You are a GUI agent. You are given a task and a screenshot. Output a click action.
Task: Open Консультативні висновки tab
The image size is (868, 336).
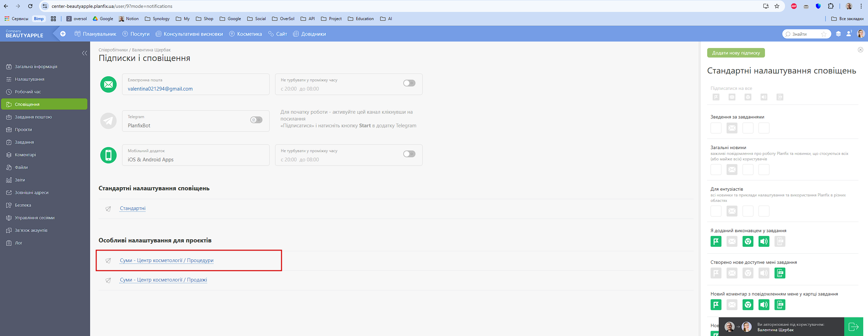(189, 34)
